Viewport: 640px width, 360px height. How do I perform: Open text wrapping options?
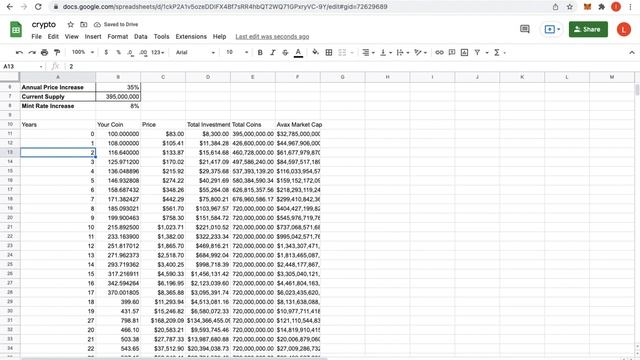coord(402,52)
